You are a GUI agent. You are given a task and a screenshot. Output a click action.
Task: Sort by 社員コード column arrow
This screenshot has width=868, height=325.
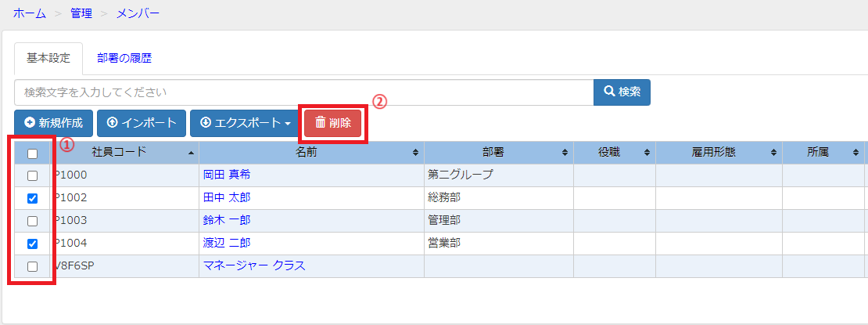click(x=191, y=153)
